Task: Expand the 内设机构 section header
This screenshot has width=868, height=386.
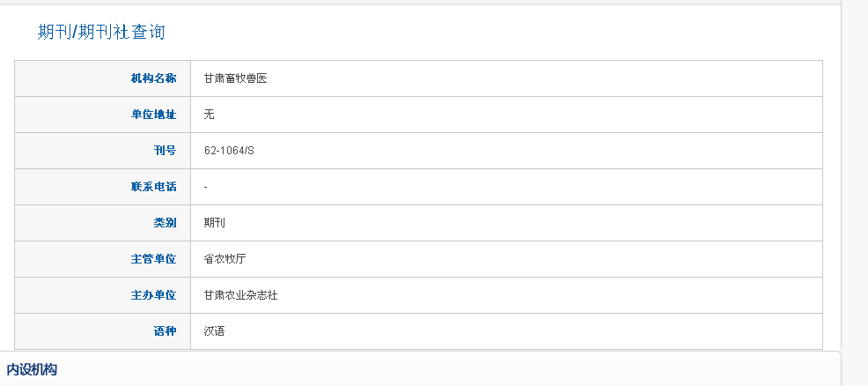Action: pyautogui.click(x=420, y=369)
